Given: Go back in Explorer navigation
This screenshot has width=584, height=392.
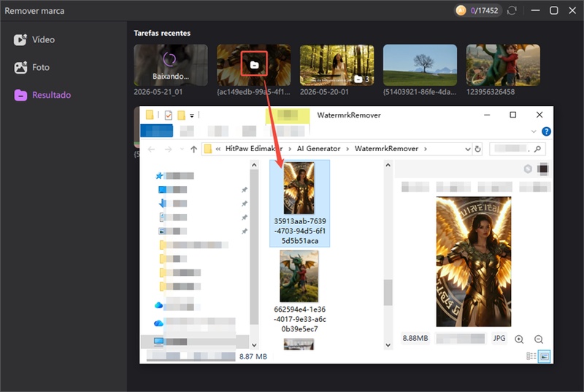Looking at the screenshot, I should [151, 149].
